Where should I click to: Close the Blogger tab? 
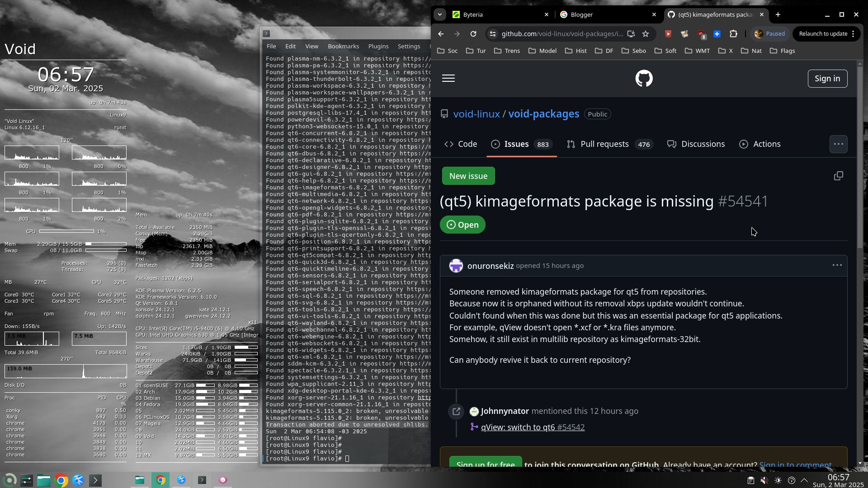point(654,14)
